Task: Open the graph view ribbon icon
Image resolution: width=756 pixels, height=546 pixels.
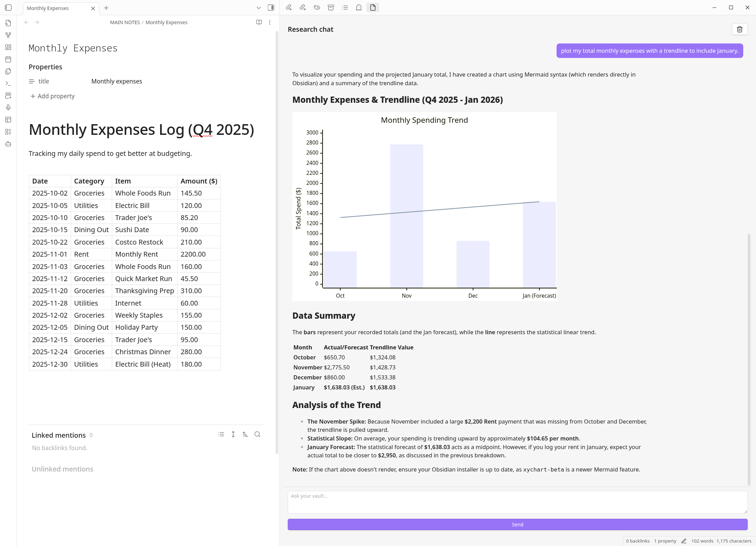Action: coord(8,35)
